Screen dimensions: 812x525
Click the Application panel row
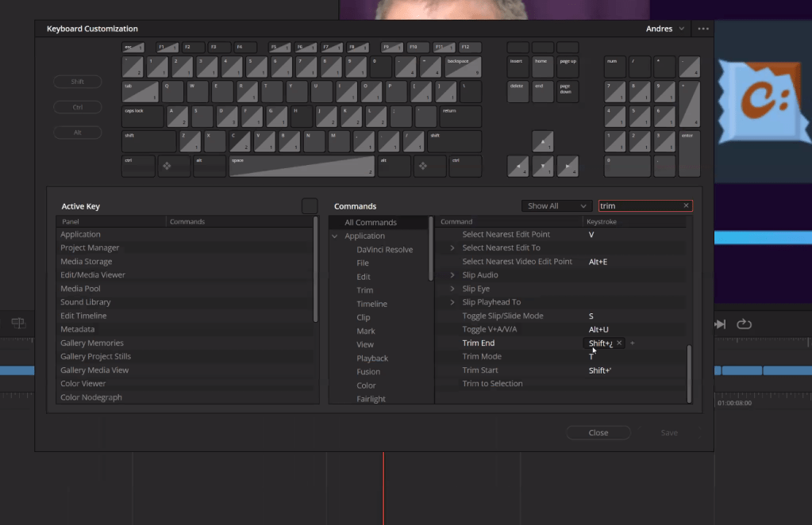pos(185,234)
